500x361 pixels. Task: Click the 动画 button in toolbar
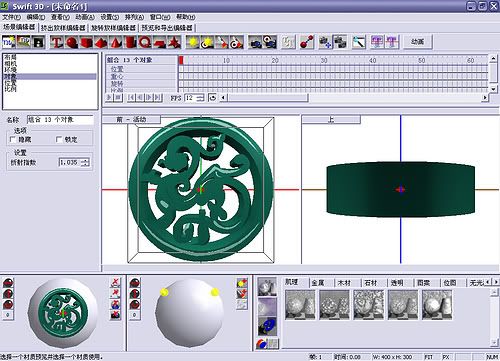pyautogui.click(x=418, y=42)
